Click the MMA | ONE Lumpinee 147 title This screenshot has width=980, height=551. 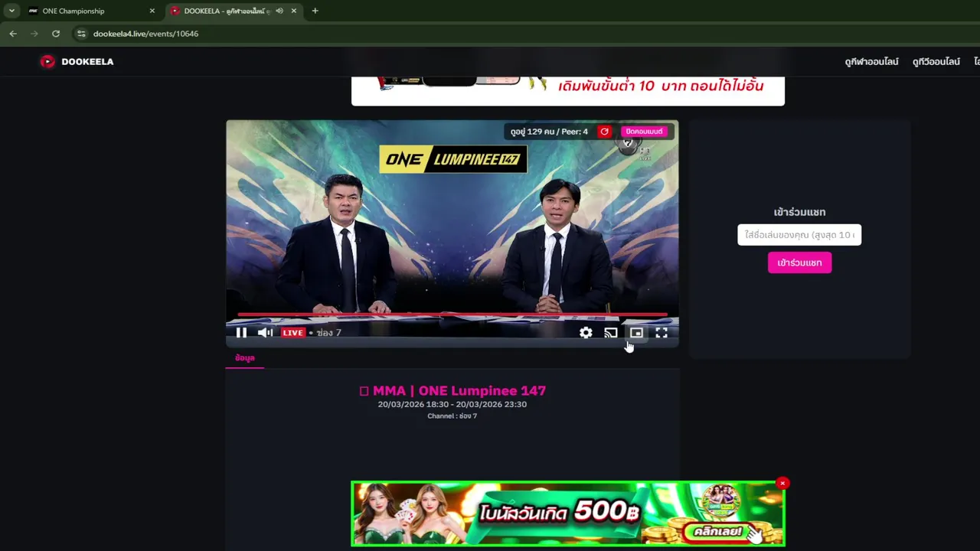(x=452, y=391)
